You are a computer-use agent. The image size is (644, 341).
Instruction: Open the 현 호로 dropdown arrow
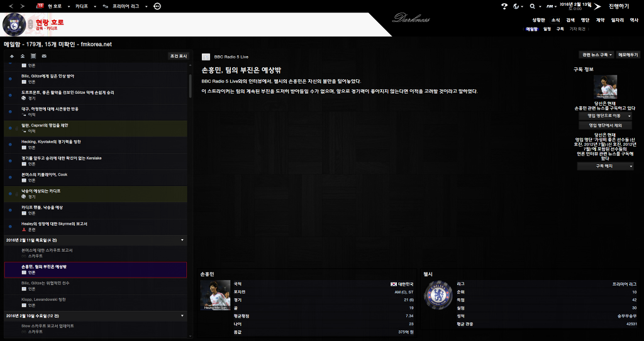tap(69, 6)
